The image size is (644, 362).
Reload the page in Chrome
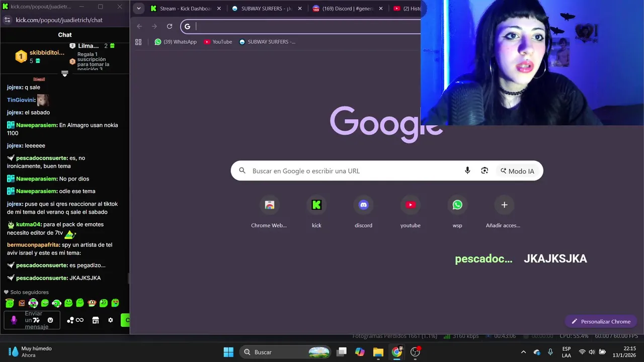(170, 26)
